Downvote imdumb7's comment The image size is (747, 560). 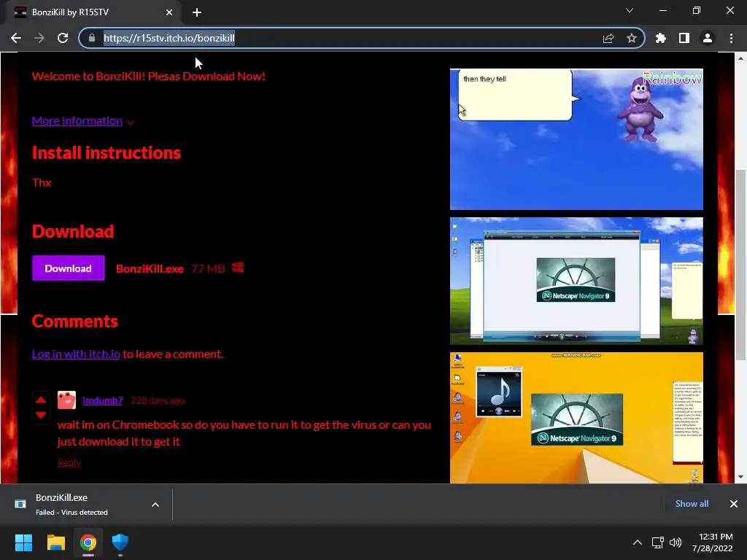point(41,415)
